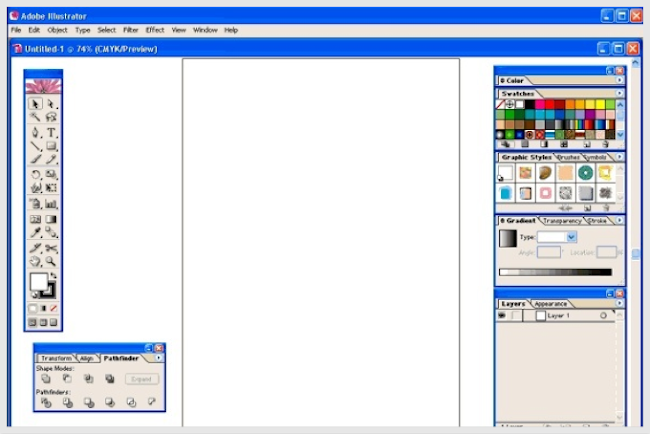
Task: Open the Window menu
Action: coord(205,30)
